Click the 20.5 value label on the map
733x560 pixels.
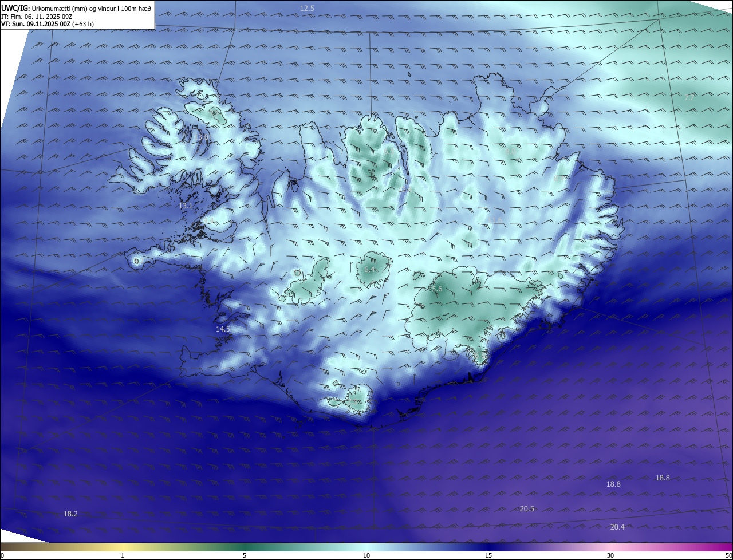[x=527, y=508]
